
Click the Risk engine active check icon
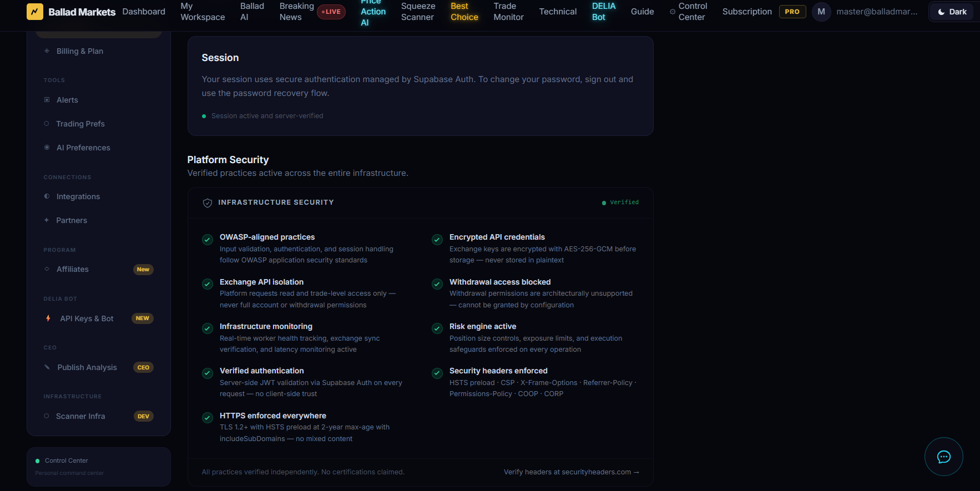437,328
